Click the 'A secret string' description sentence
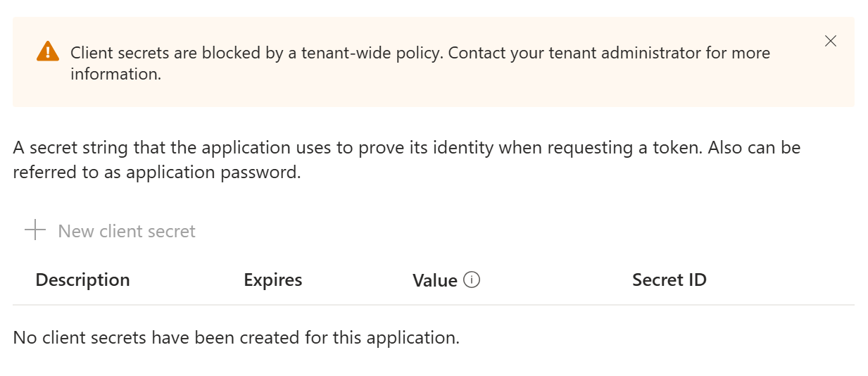Image resolution: width=868 pixels, height=376 pixels. [70, 148]
